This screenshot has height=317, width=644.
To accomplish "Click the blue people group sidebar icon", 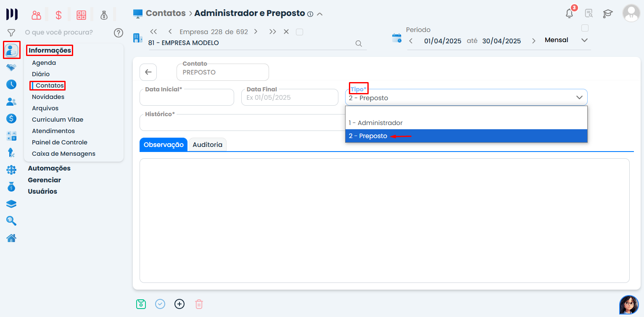I will coord(11,101).
